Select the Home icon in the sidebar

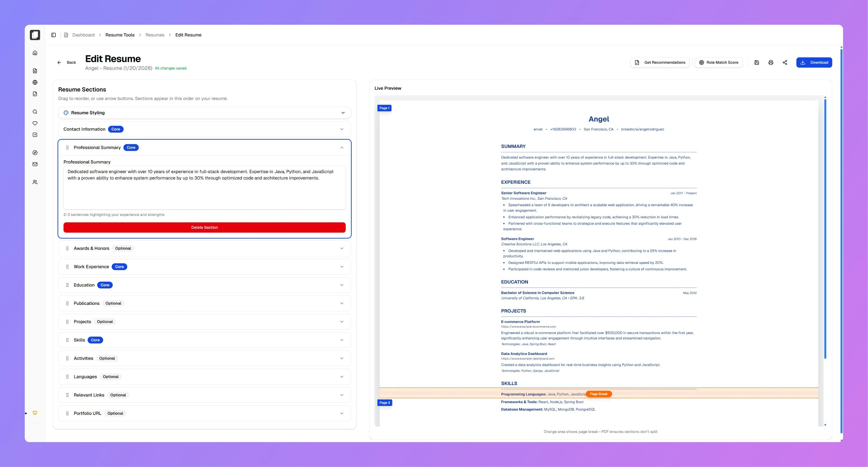point(35,53)
